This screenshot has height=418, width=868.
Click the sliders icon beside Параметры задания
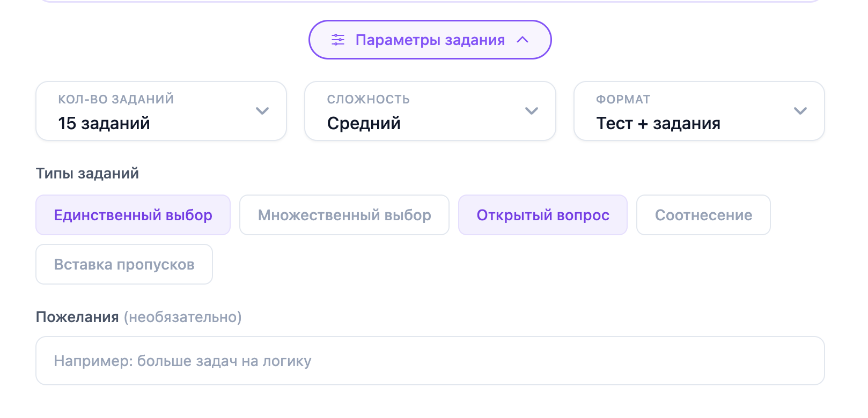[338, 40]
